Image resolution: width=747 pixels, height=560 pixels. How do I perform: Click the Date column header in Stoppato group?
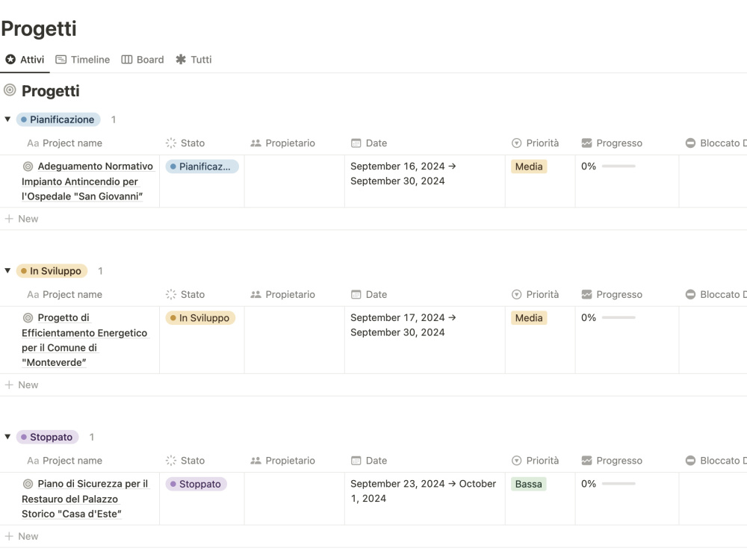coord(369,461)
